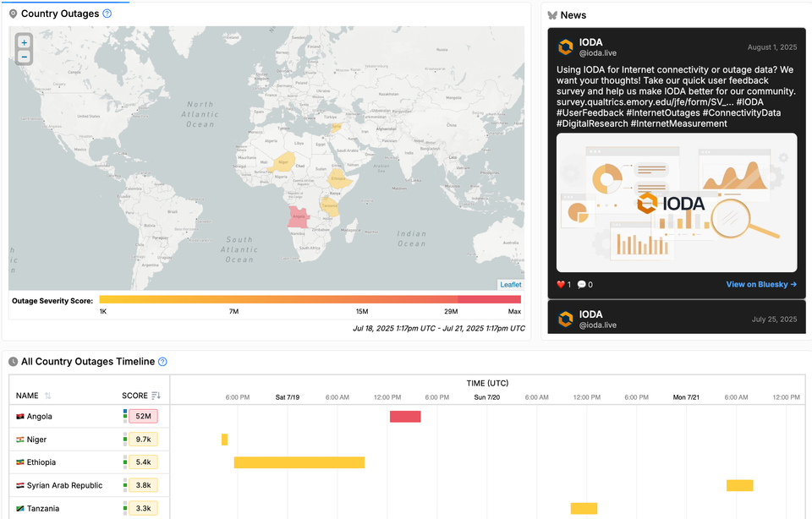The width and height of the screenshot is (812, 519).
Task: Open the Country Outages help tooltip icon
Action: coord(106,14)
